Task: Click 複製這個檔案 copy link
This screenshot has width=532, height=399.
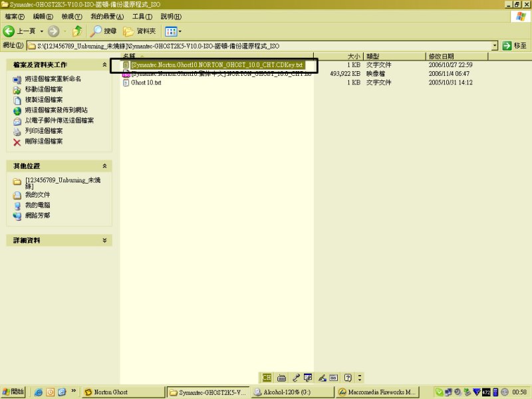Action: click(44, 99)
